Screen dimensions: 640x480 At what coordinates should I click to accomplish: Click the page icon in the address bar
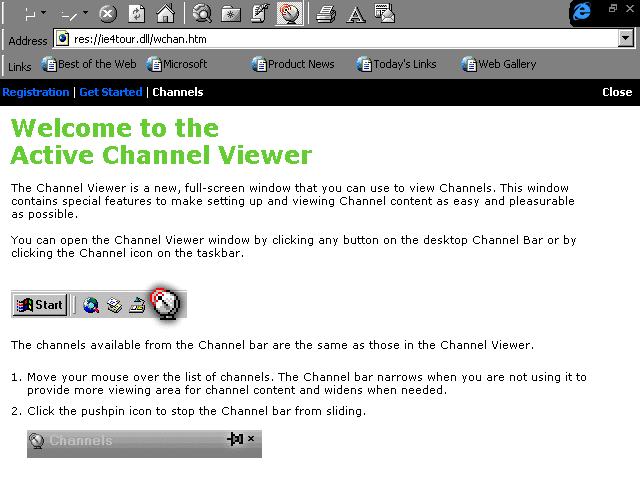click(x=62, y=39)
